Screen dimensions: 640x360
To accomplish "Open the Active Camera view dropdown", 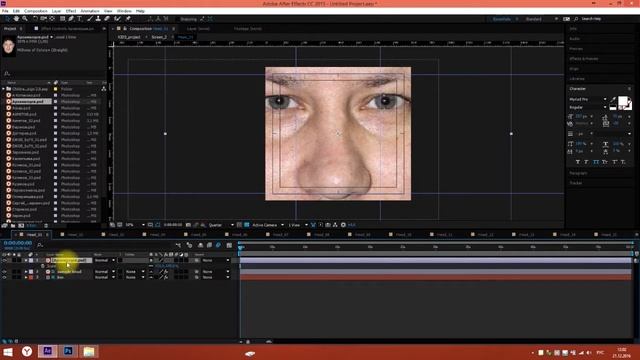I will (x=268, y=225).
